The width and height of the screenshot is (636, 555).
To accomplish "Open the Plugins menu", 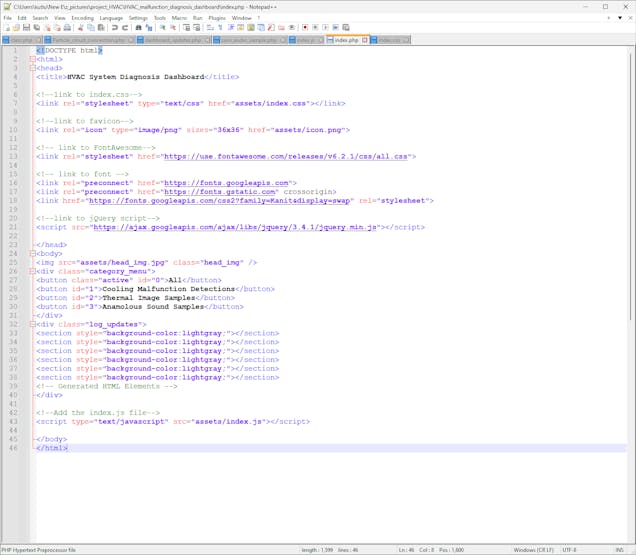I will coord(217,18).
